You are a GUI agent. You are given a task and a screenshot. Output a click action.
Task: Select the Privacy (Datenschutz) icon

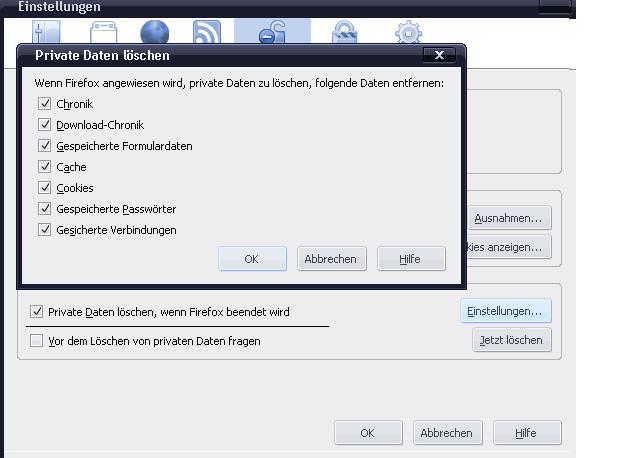point(272,31)
